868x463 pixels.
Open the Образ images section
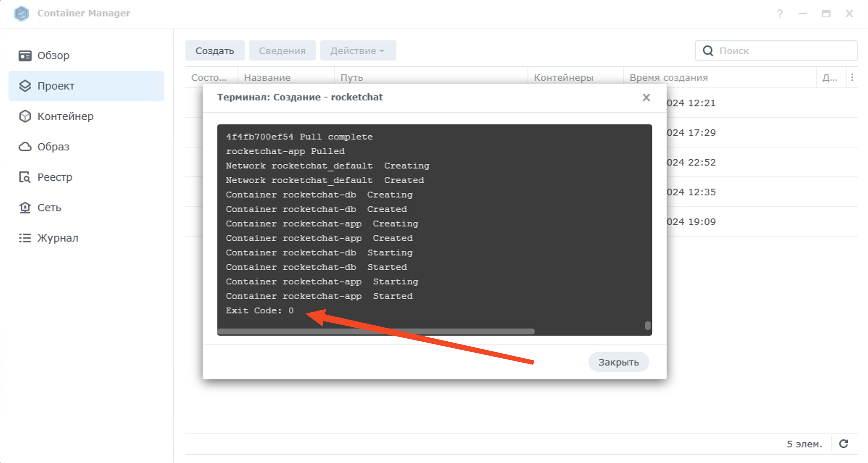pos(86,147)
